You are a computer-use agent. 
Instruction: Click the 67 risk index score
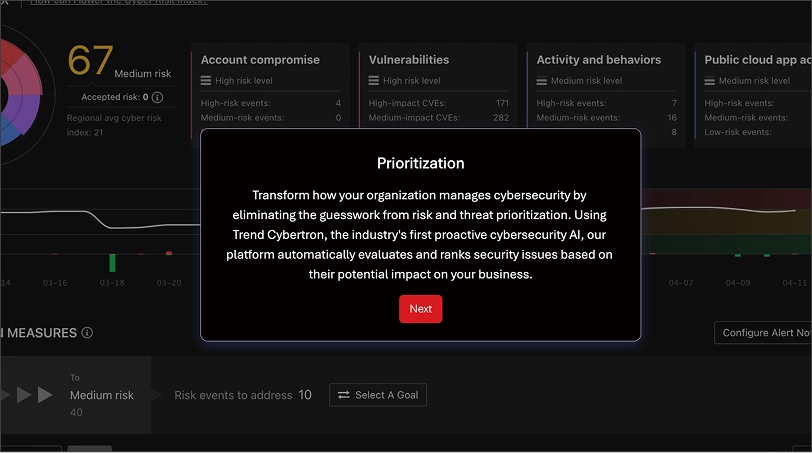(90, 61)
